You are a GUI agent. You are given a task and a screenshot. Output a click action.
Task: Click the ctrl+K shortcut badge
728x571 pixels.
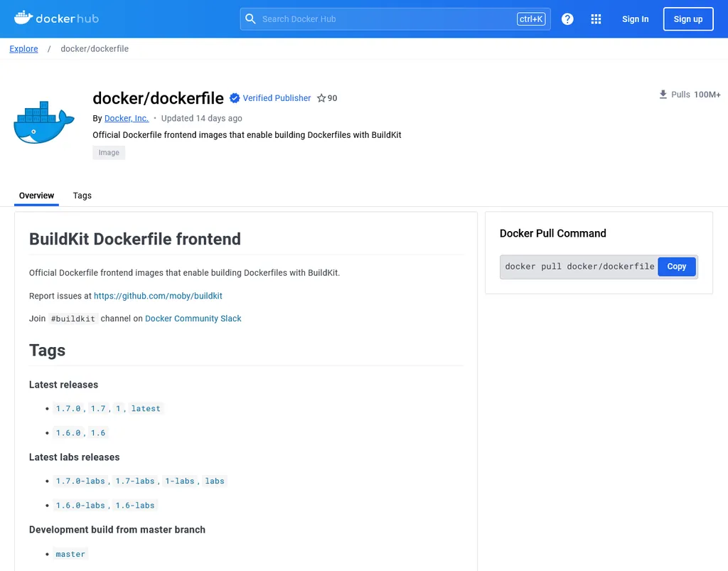click(x=530, y=19)
